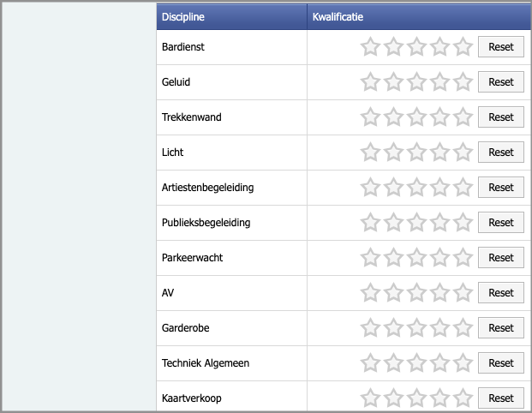The width and height of the screenshot is (532, 413).
Task: Rate Kaartverkoop five stars
Action: click(463, 398)
